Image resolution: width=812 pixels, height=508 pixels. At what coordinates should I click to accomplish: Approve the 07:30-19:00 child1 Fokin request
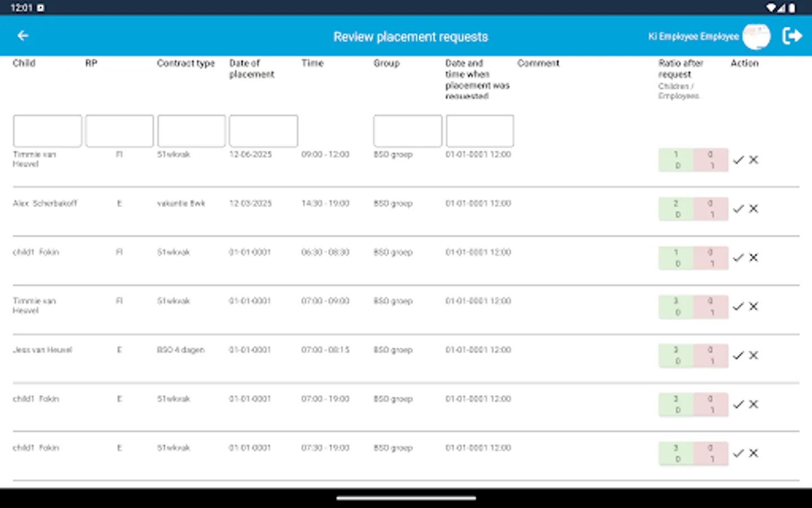739,453
